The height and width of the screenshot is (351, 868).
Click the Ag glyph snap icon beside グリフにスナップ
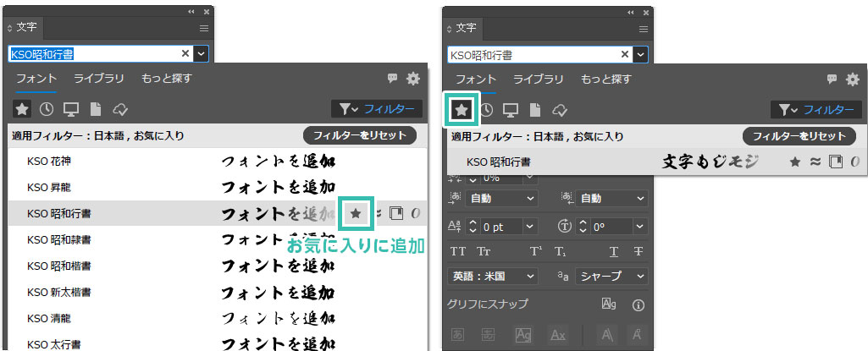click(x=607, y=304)
